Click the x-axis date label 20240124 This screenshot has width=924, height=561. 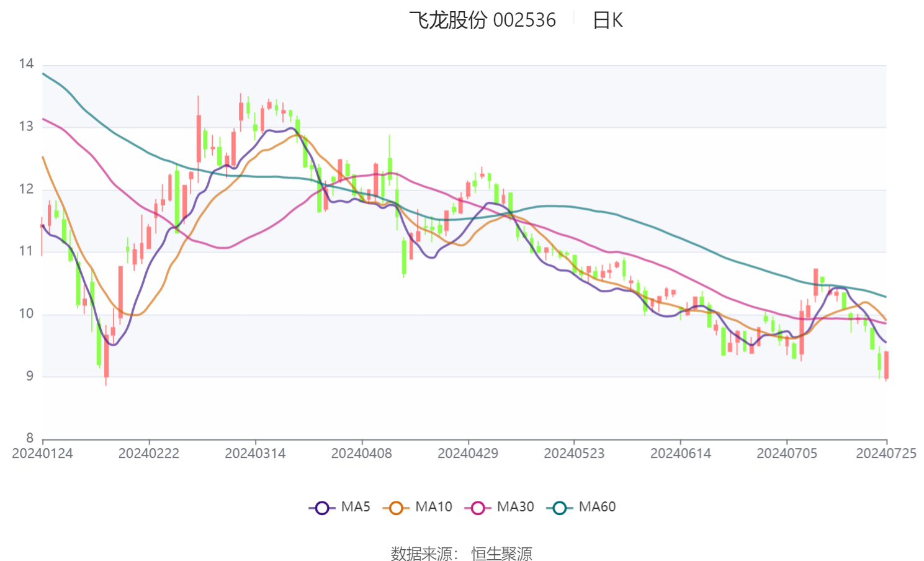coord(42,454)
